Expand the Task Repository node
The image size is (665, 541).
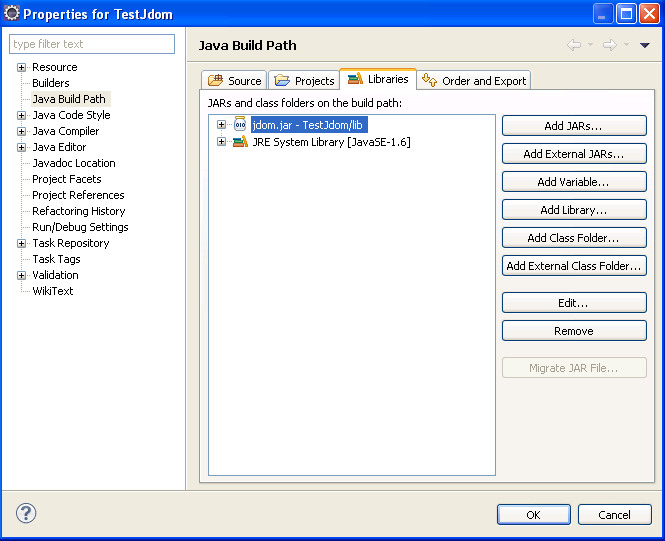click(21, 243)
